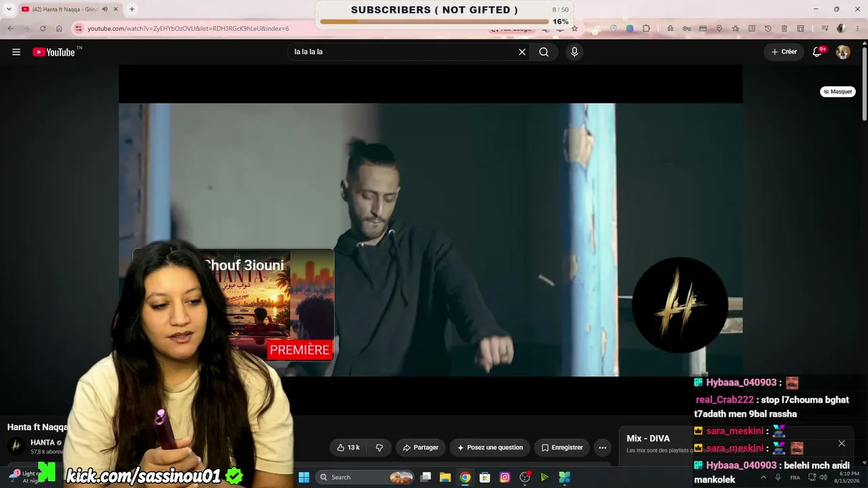Screen dimensions: 868x488
Task: Open the location pin toolbar icon
Action: click(719, 28)
